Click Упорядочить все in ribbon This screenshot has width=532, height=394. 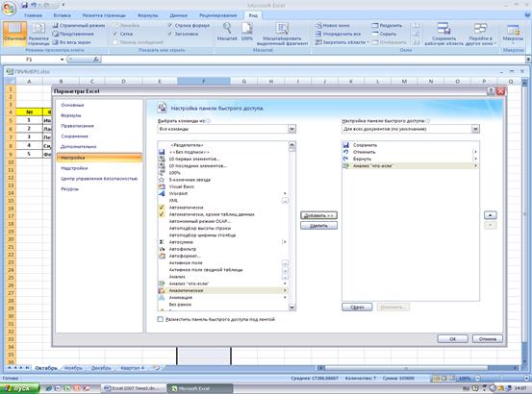338,34
